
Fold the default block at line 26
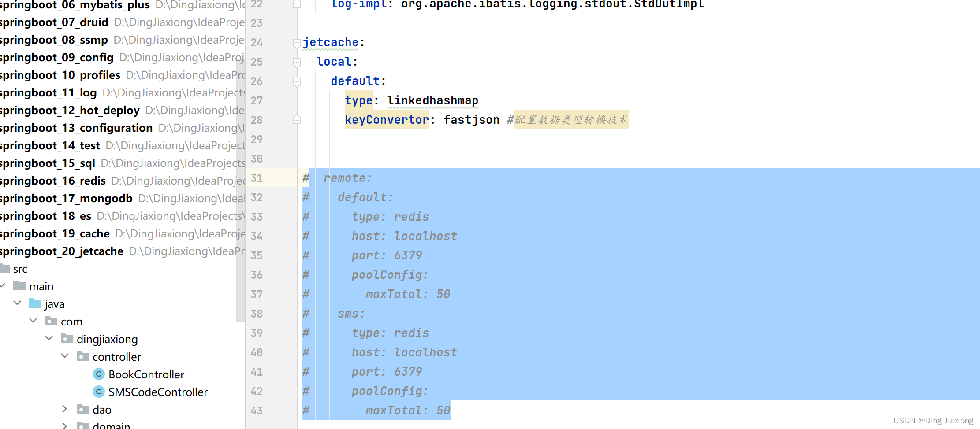[x=297, y=81]
